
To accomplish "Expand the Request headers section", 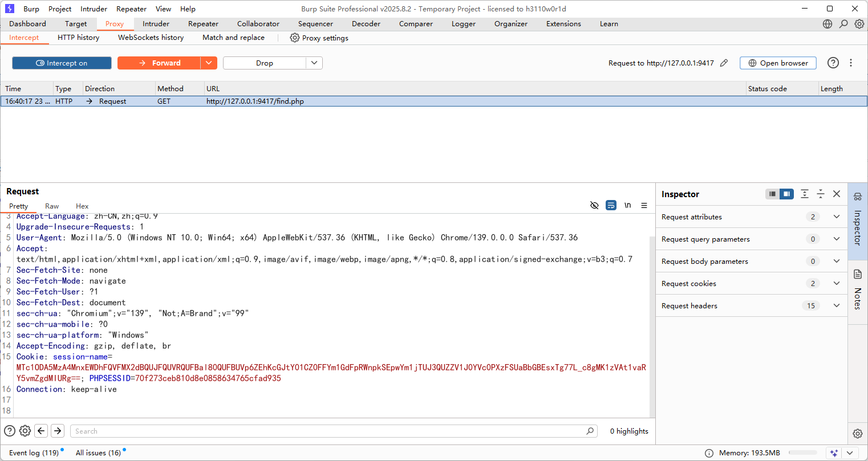I will click(x=836, y=305).
